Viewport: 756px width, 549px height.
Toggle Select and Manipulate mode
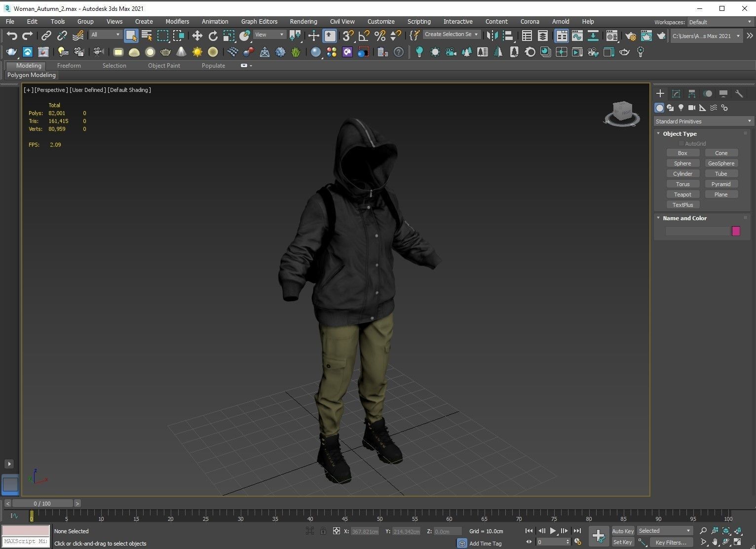[314, 35]
